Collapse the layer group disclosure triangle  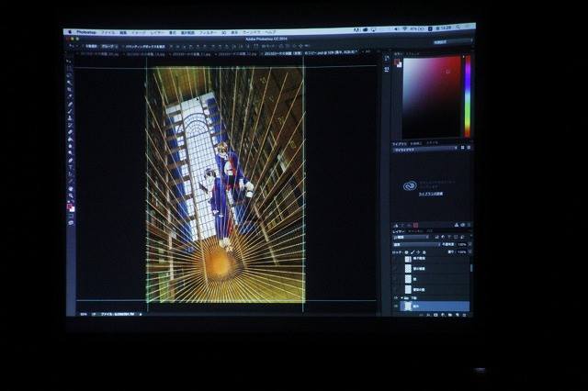[403, 297]
